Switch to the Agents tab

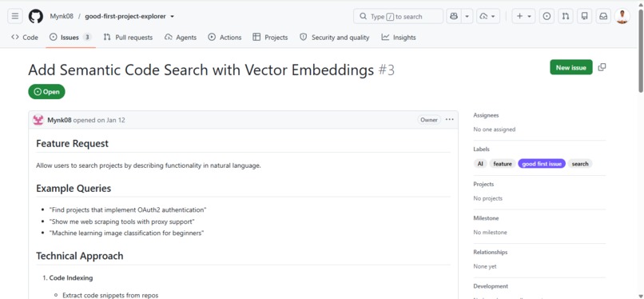(x=181, y=38)
